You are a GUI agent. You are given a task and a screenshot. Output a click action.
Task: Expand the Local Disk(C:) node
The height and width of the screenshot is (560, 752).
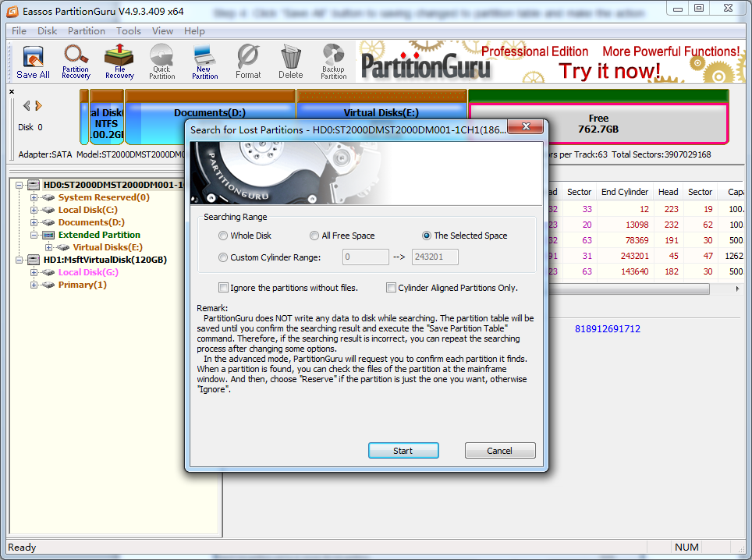tap(34, 210)
